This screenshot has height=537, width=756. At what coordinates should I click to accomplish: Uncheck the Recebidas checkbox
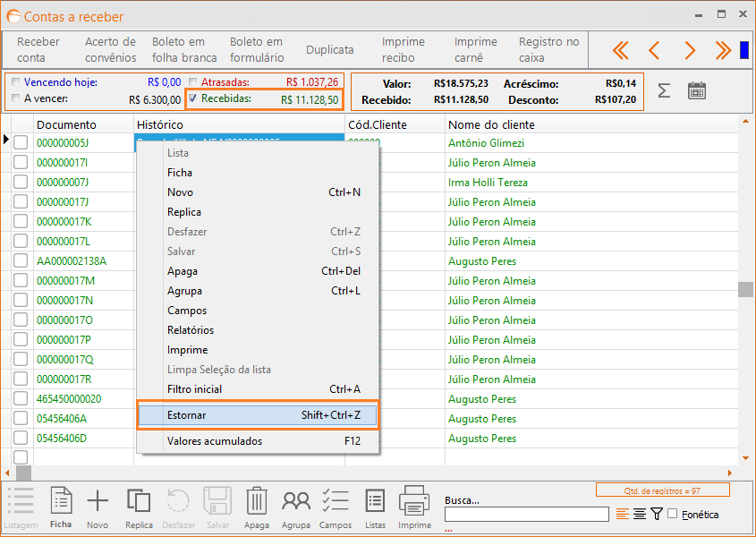pyautogui.click(x=193, y=98)
